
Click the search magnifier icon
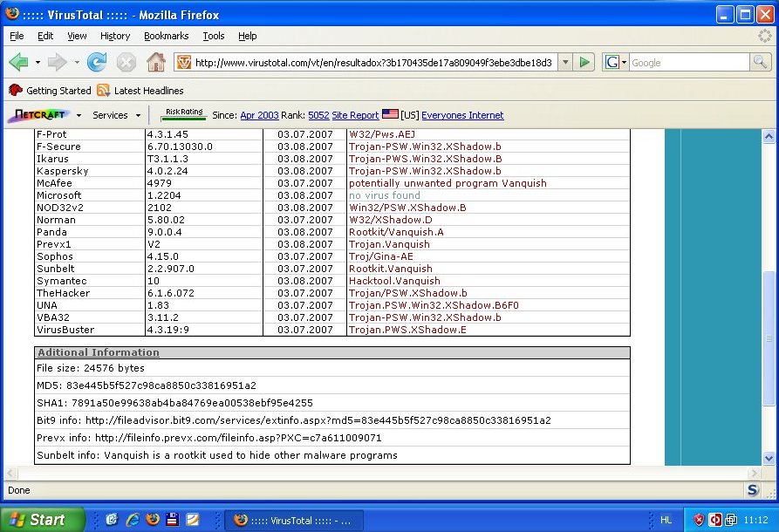coord(760,62)
